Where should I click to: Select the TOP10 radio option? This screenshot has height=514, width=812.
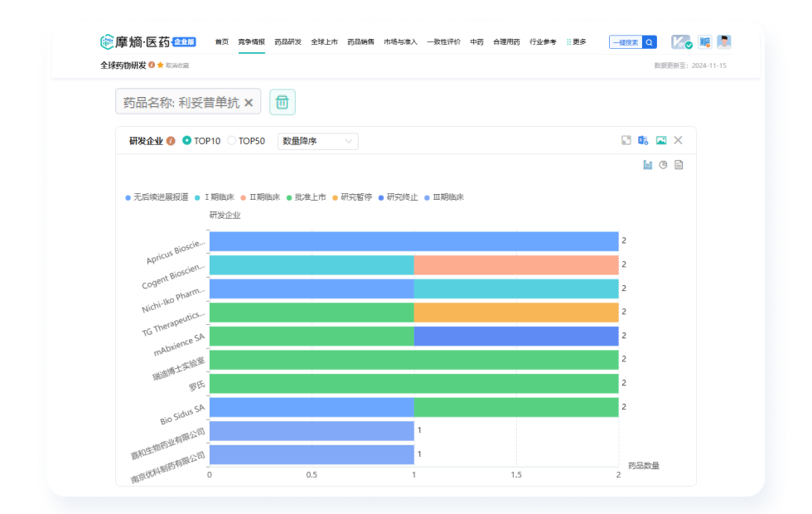coord(201,141)
